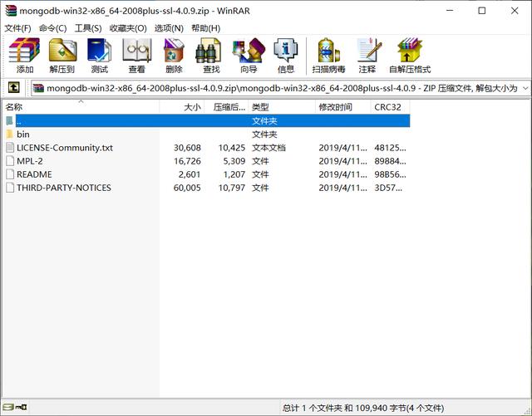Image resolution: width=532 pixels, height=416 pixels.
Task: Click the status bar total summary text
Action: [363, 408]
